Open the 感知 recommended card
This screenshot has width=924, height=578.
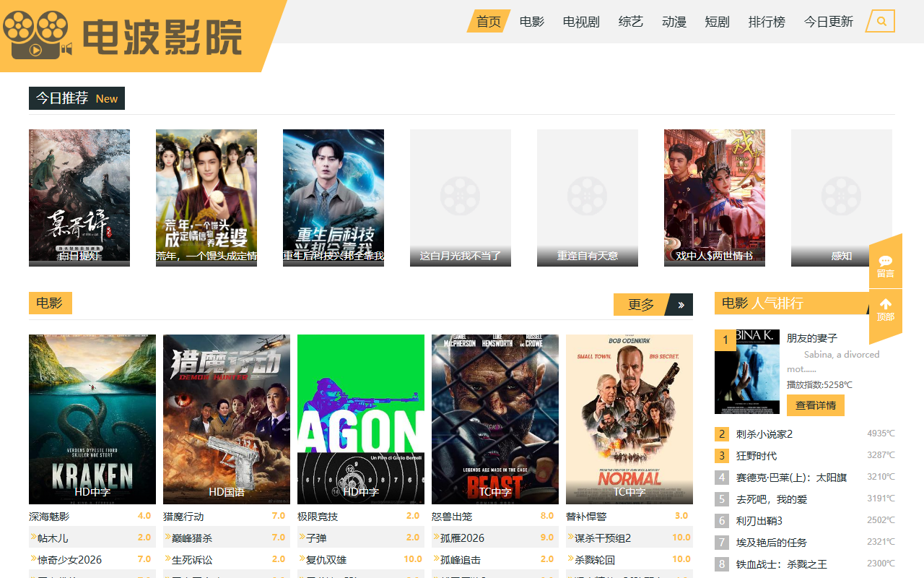(x=842, y=198)
